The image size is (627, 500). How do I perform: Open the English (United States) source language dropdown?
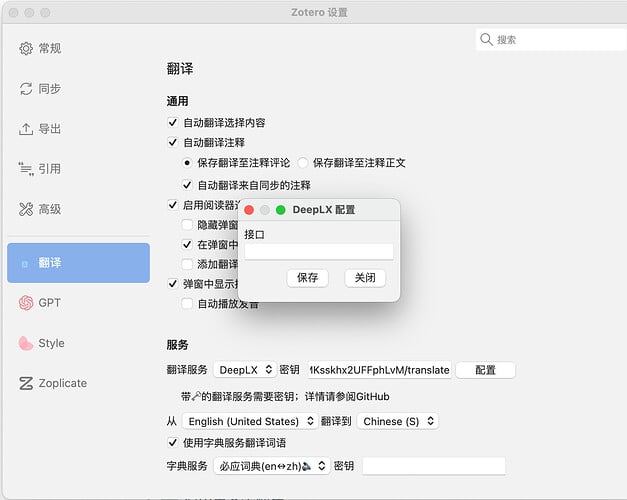(x=250, y=421)
